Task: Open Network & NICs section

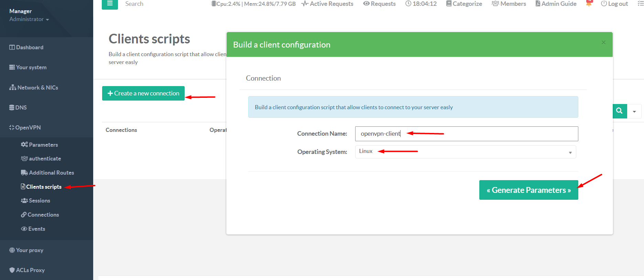Action: tap(34, 87)
